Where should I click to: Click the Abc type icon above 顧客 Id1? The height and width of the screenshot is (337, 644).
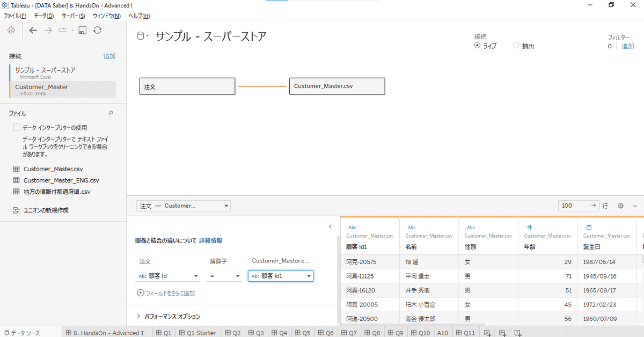click(353, 228)
